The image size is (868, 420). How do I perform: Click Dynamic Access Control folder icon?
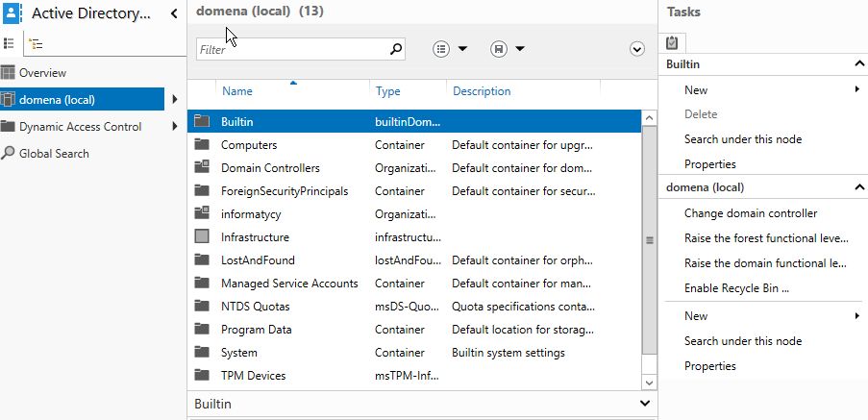8,126
